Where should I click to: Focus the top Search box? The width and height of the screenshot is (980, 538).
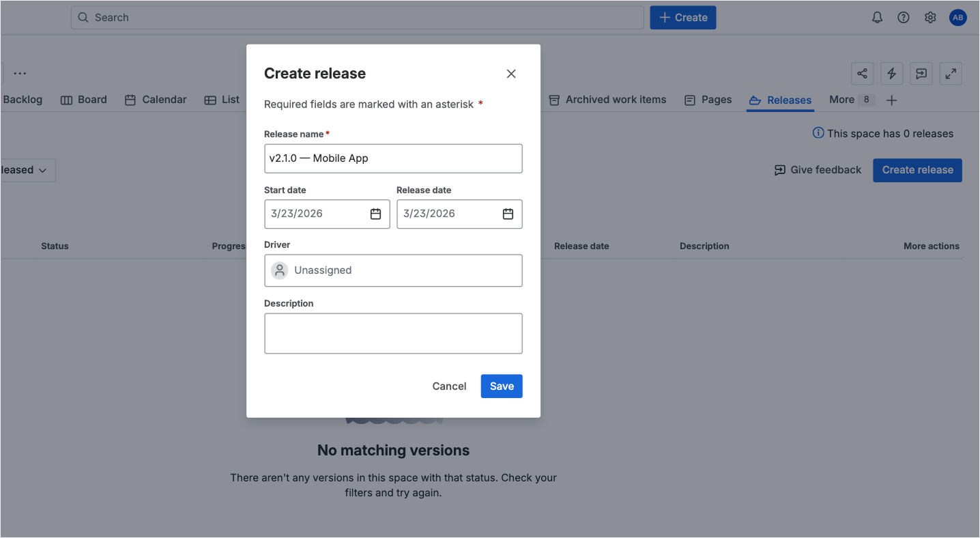pos(357,18)
